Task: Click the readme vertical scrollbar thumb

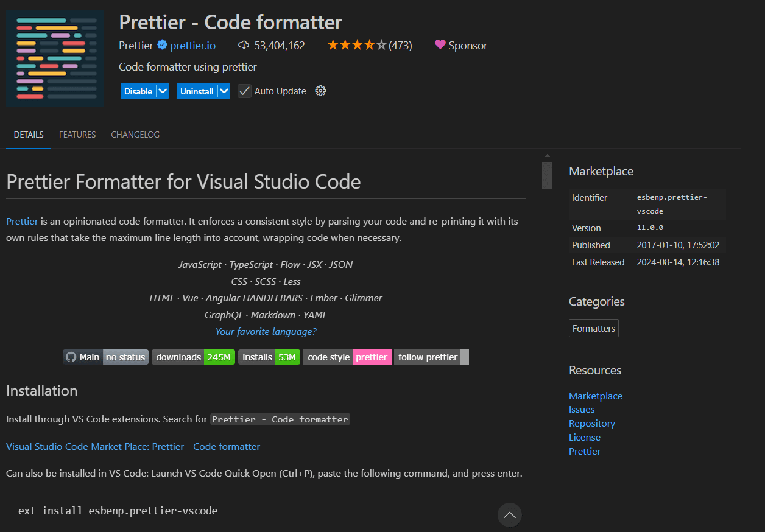Action: tap(547, 175)
